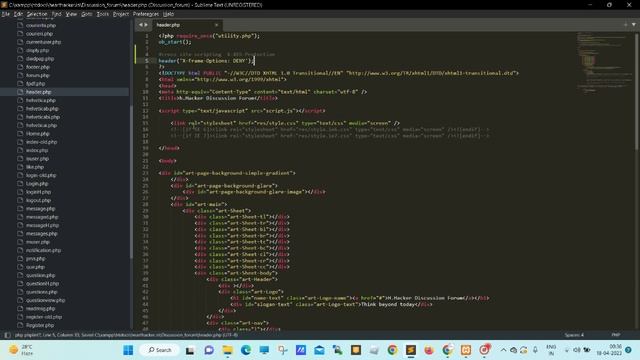The width and height of the screenshot is (640, 360).
Task: Change syntax via PHP status label
Action: (x=616, y=335)
